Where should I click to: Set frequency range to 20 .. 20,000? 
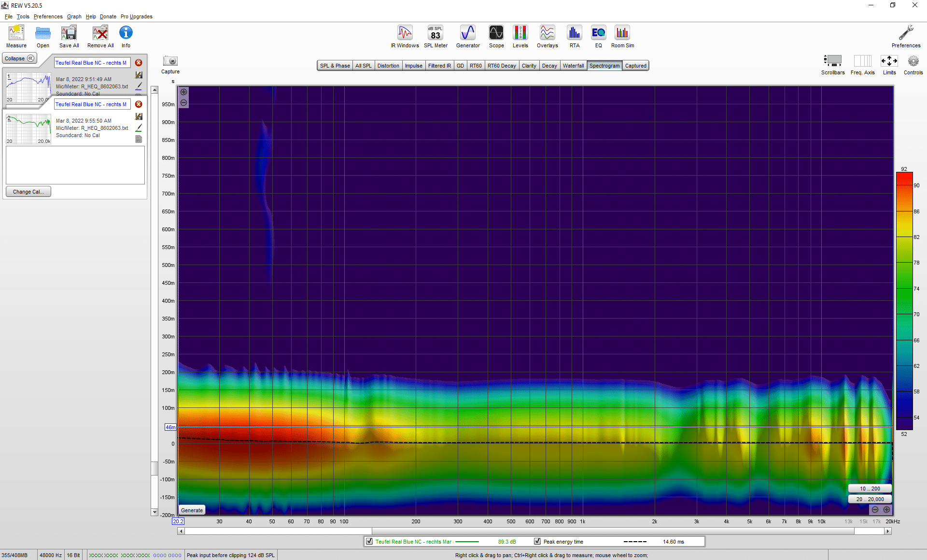pyautogui.click(x=870, y=499)
